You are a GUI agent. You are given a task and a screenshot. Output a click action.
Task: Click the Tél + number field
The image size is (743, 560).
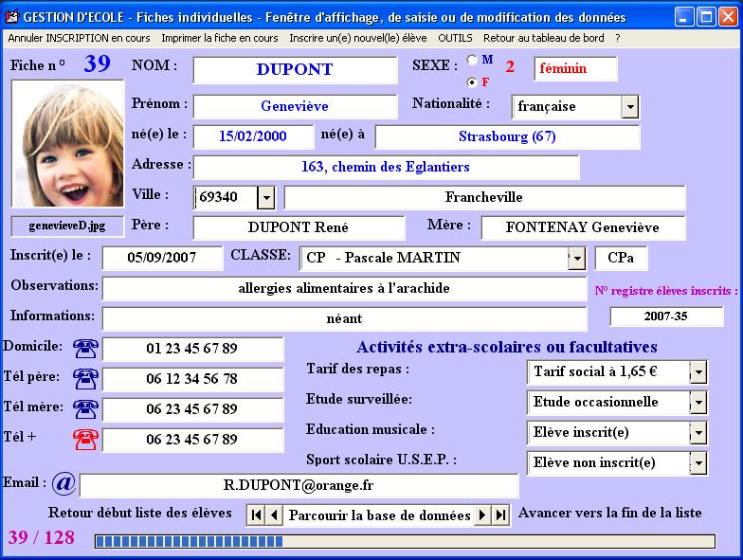pyautogui.click(x=192, y=440)
